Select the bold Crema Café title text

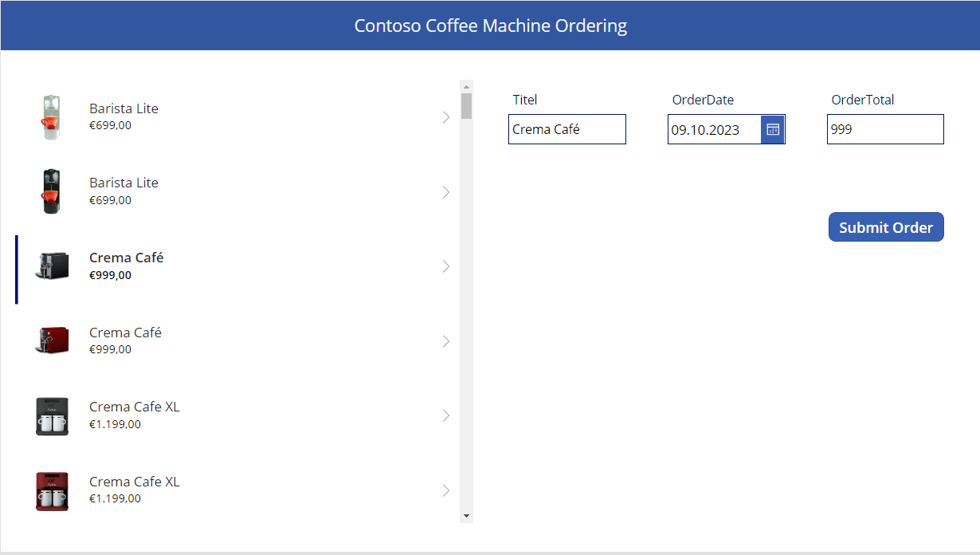pos(126,258)
